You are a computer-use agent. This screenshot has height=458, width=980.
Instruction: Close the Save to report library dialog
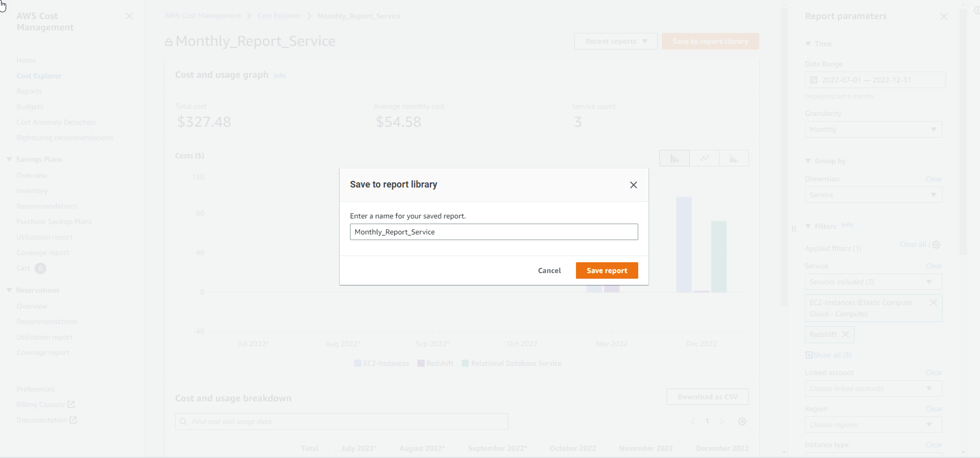[634, 185]
